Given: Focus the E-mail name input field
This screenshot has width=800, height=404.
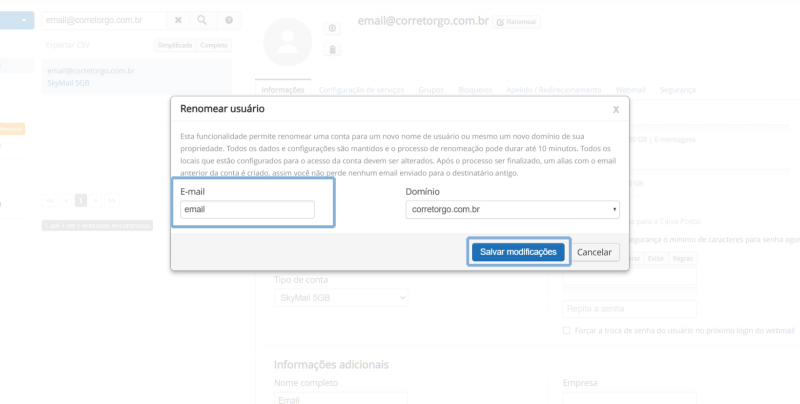Looking at the screenshot, I should click(x=247, y=210).
